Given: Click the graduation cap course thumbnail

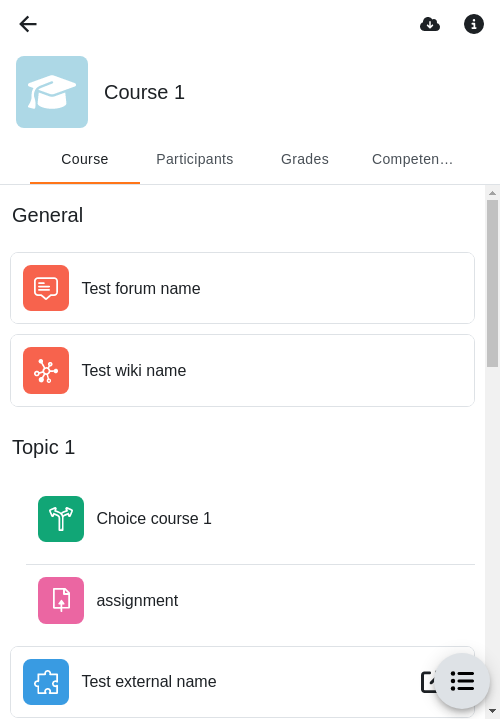Looking at the screenshot, I should click(x=52, y=92).
